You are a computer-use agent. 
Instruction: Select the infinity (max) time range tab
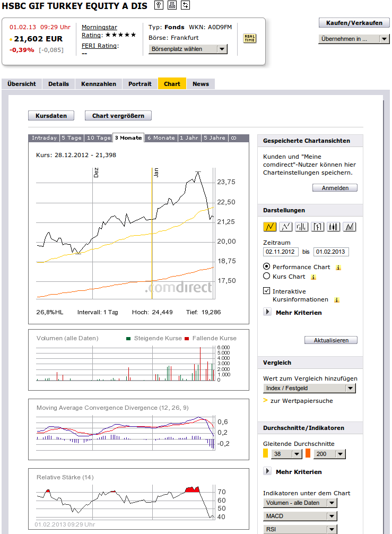pos(234,138)
